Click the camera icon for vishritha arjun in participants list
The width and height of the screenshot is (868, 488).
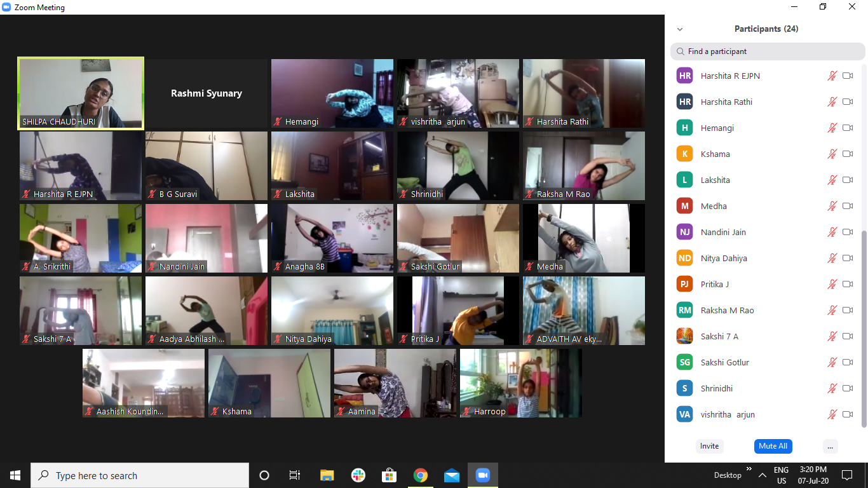848,414
